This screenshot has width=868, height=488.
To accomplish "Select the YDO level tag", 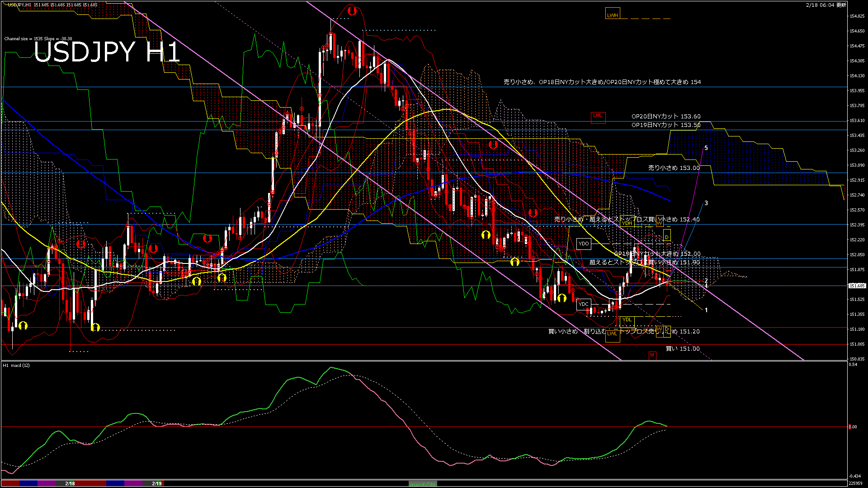I will pyautogui.click(x=584, y=244).
